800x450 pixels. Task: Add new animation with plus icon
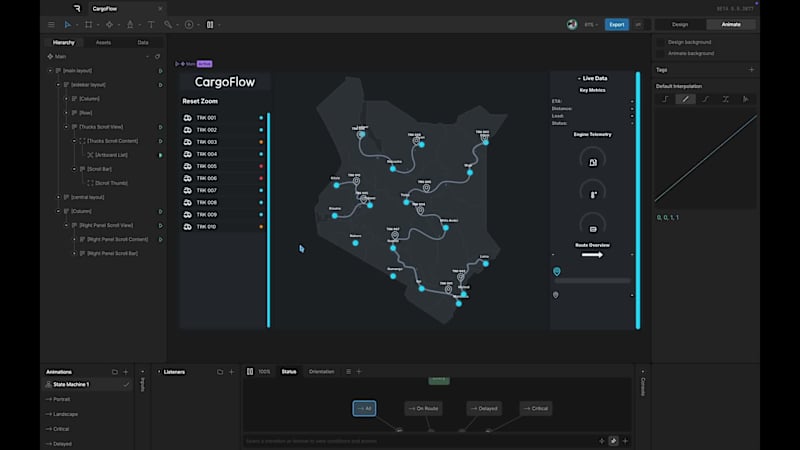(126, 372)
